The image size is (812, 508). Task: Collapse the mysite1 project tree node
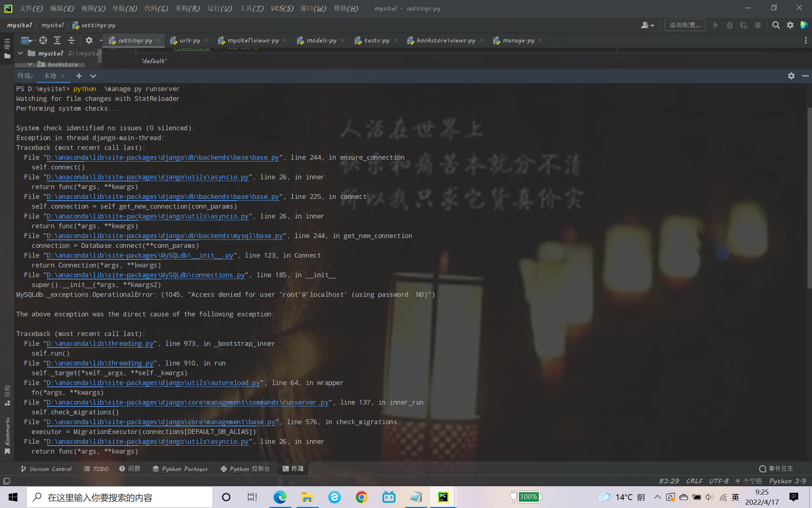tap(21, 53)
